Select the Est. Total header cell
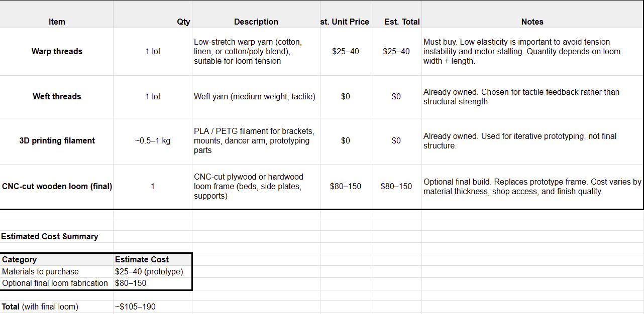This screenshot has height=314, width=644. [x=396, y=22]
